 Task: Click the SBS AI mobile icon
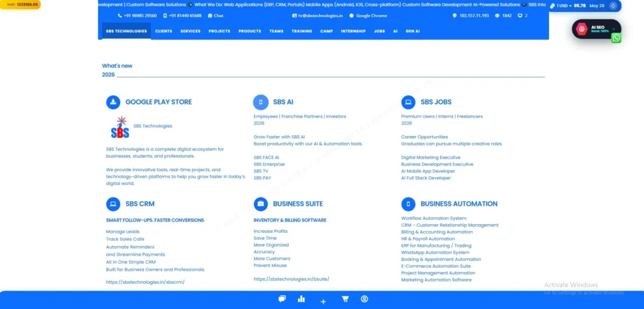[x=260, y=103]
